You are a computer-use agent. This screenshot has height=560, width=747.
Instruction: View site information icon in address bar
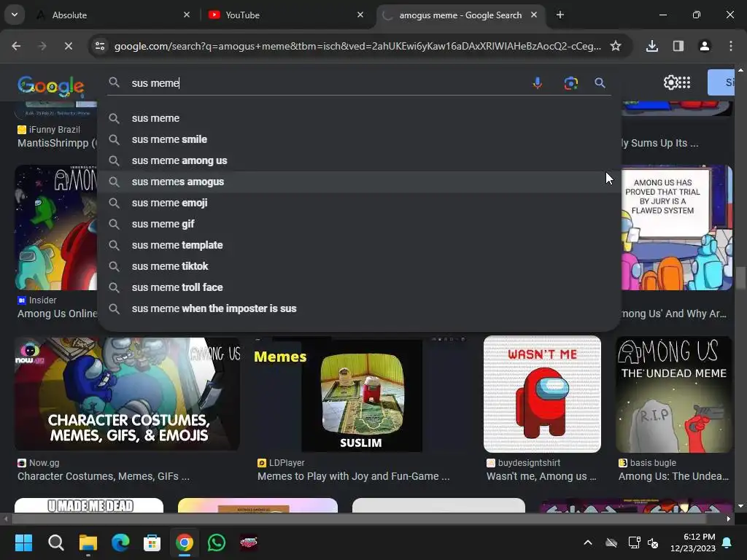click(100, 46)
